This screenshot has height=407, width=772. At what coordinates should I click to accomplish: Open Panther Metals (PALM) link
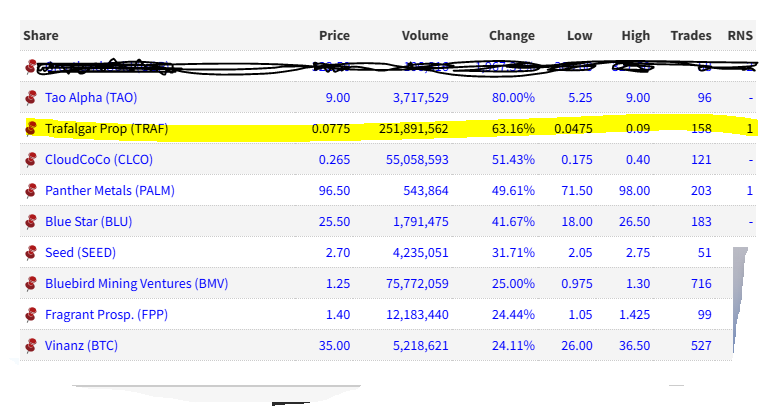click(x=110, y=190)
